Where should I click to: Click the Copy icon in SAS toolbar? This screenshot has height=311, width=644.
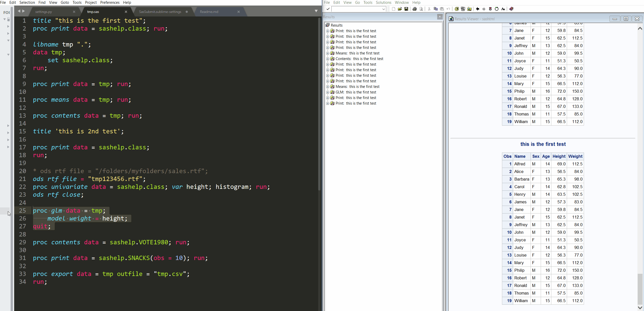[x=436, y=9]
